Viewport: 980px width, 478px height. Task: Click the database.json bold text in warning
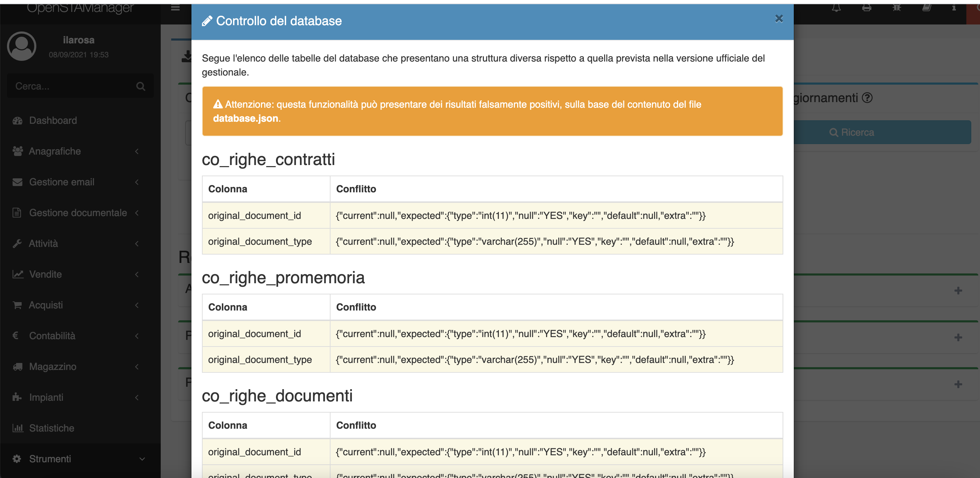click(x=245, y=119)
